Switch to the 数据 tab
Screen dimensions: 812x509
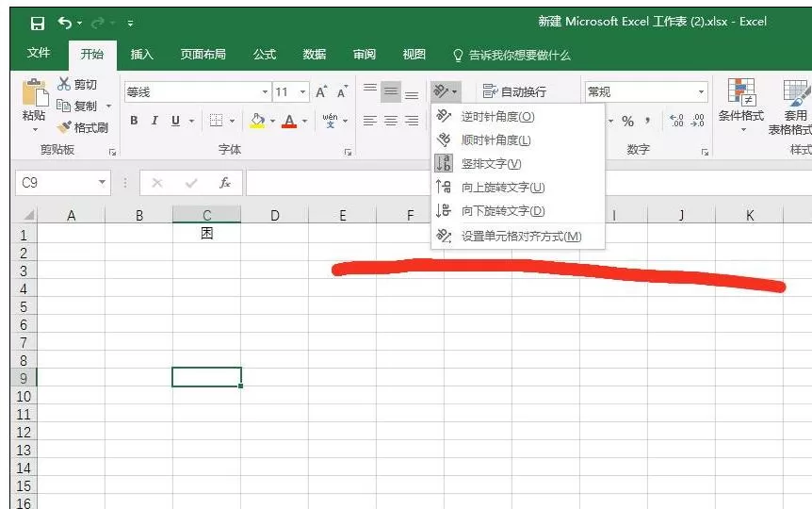tap(315, 54)
